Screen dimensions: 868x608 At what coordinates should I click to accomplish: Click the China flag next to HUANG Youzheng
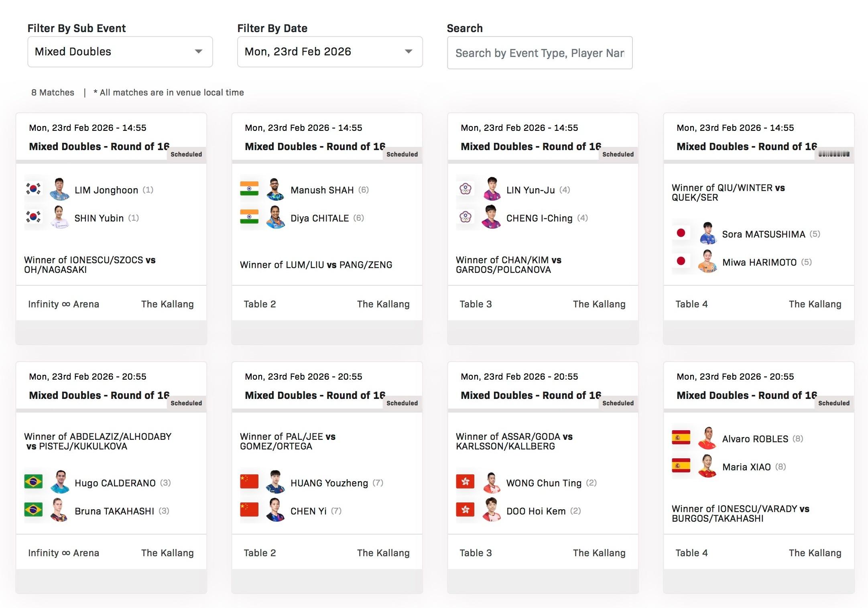[249, 482]
